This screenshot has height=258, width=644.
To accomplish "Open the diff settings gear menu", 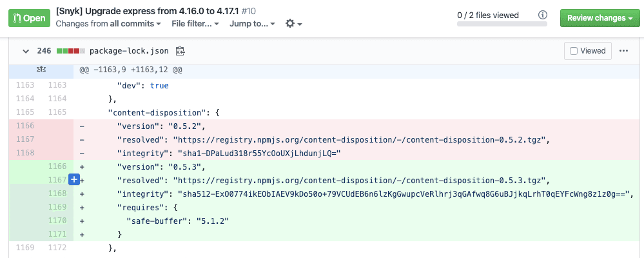I will 294,24.
